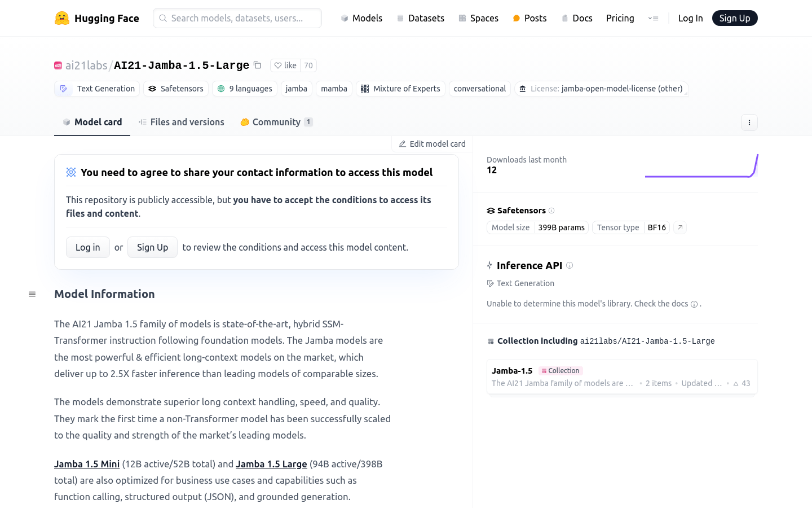812x508 pixels.
Task: Open the Jamba 1.5 Mini link
Action: [x=87, y=464]
